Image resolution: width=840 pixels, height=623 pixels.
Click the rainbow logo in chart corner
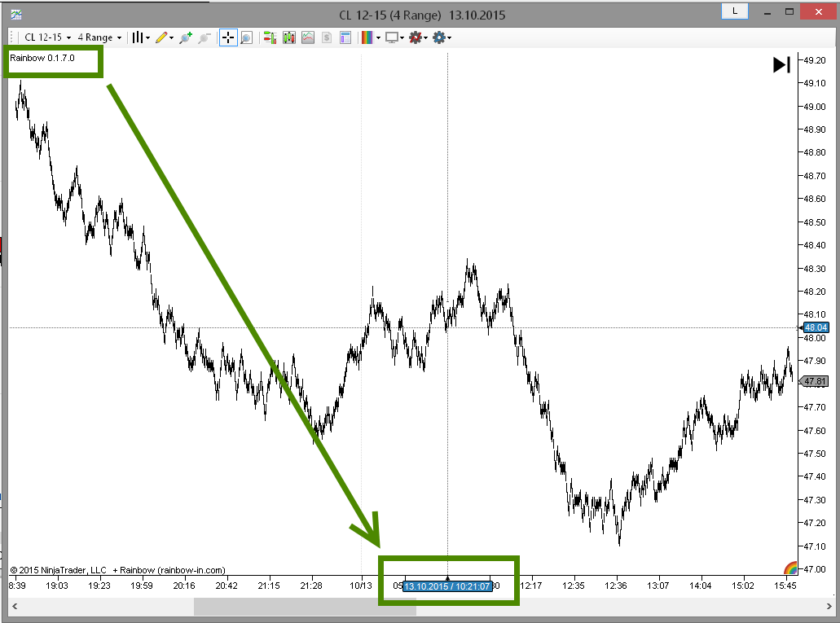(790, 568)
